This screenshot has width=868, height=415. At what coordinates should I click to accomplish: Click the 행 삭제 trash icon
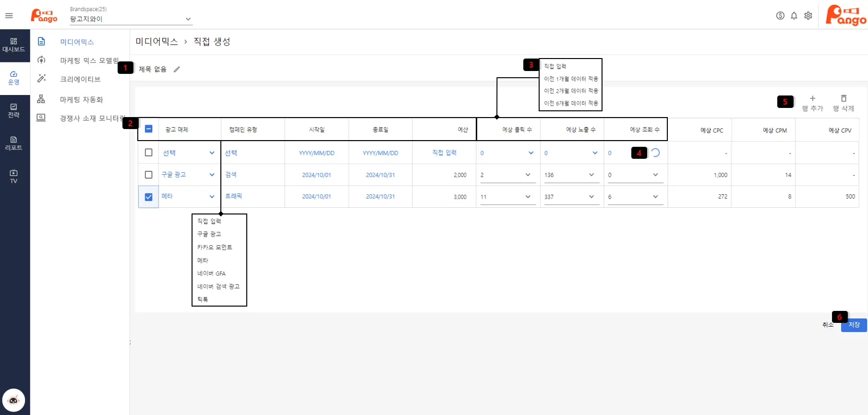click(x=844, y=98)
